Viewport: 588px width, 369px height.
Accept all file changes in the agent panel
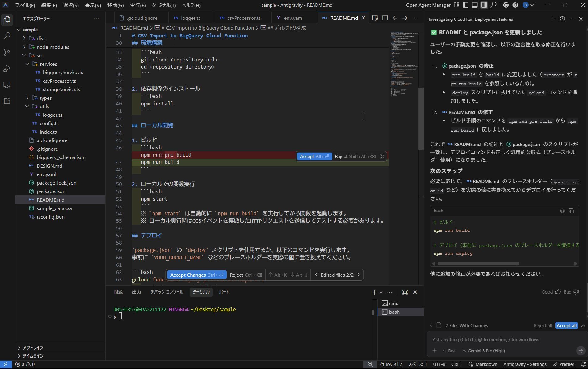click(x=566, y=325)
